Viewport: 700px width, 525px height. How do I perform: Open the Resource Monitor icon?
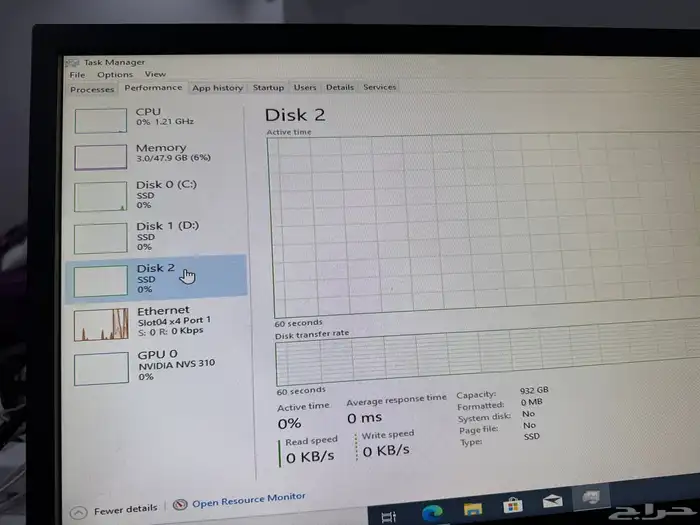tap(180, 506)
